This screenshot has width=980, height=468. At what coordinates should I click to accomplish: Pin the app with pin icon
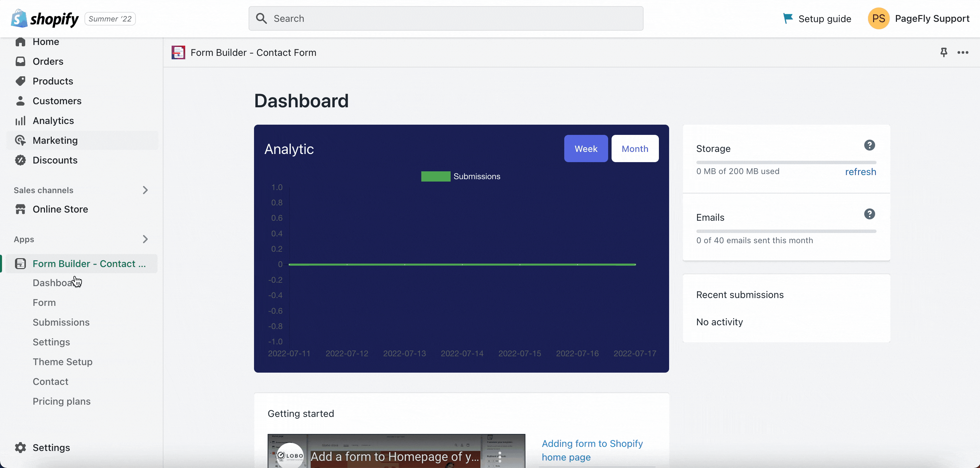[944, 52]
